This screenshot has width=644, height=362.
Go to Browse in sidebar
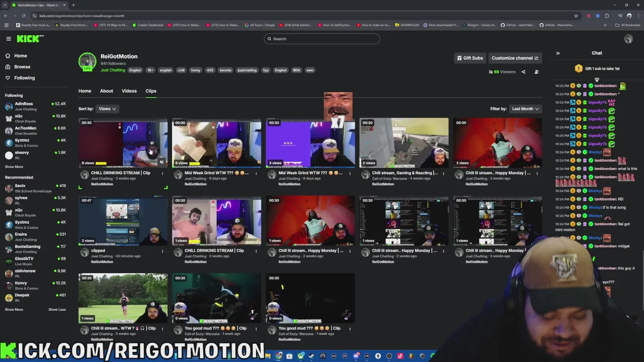pos(18,67)
